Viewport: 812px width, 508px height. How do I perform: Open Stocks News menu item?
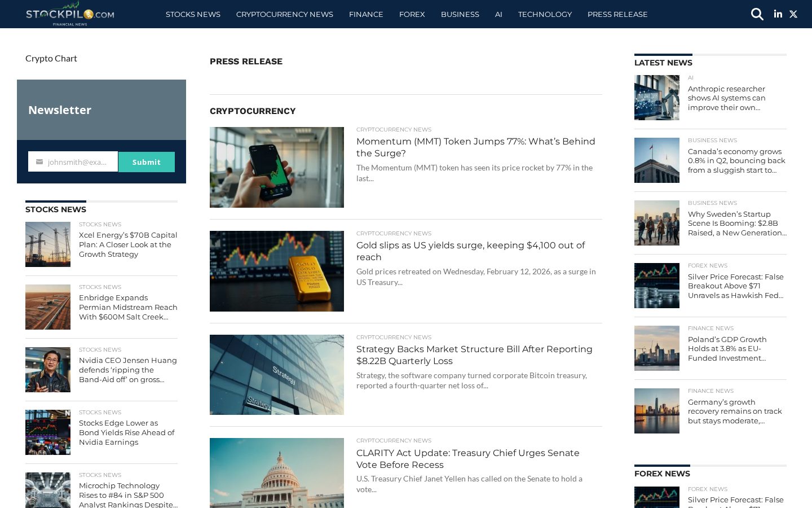[193, 14]
